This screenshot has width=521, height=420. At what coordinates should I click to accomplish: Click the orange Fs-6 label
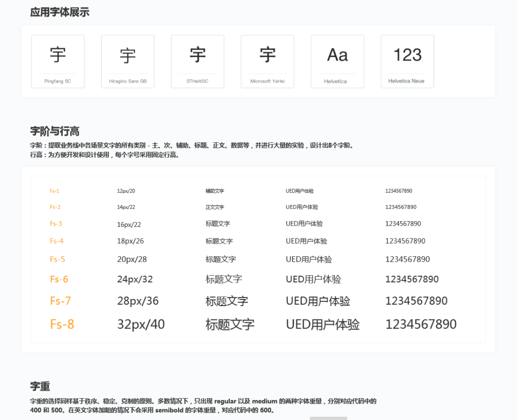coord(59,279)
